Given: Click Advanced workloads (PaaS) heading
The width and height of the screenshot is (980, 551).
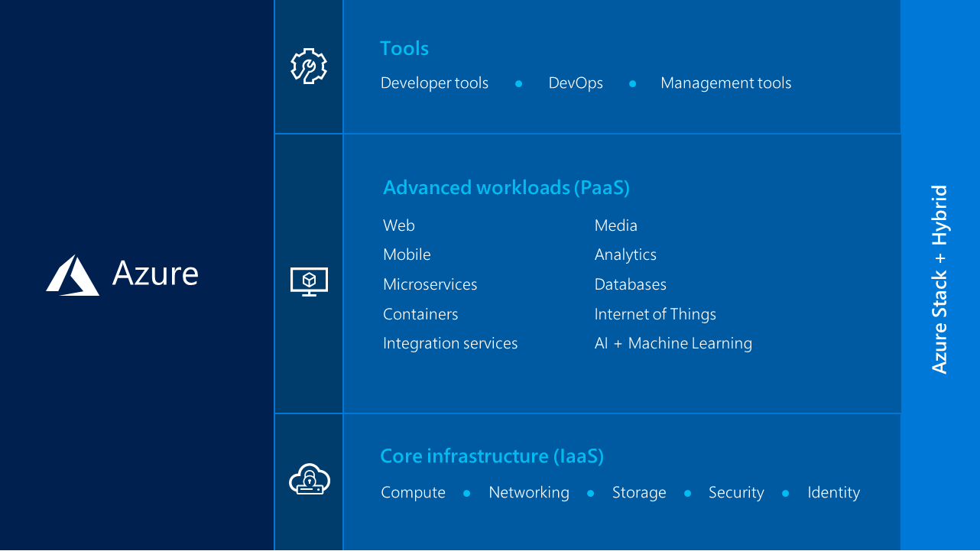Looking at the screenshot, I should 506,187.
